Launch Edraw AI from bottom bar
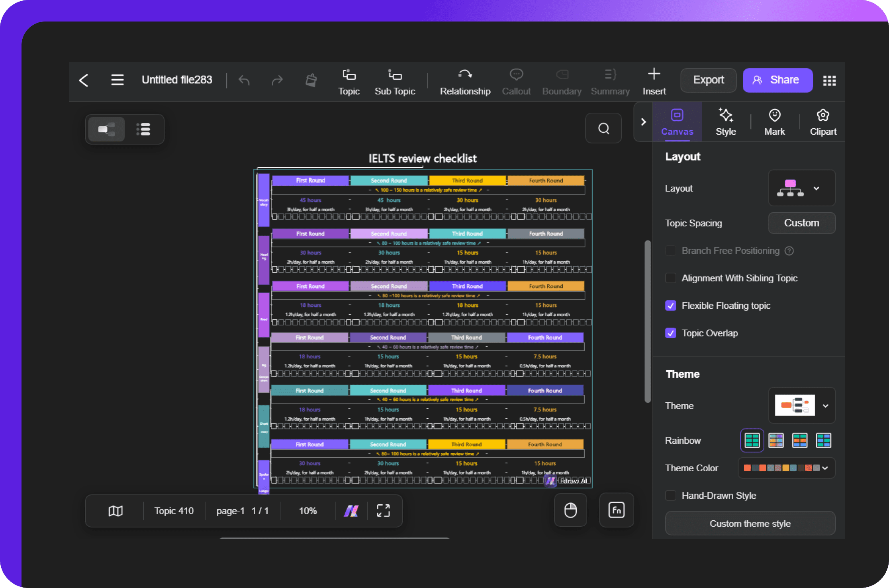This screenshot has height=588, width=889. click(351, 511)
